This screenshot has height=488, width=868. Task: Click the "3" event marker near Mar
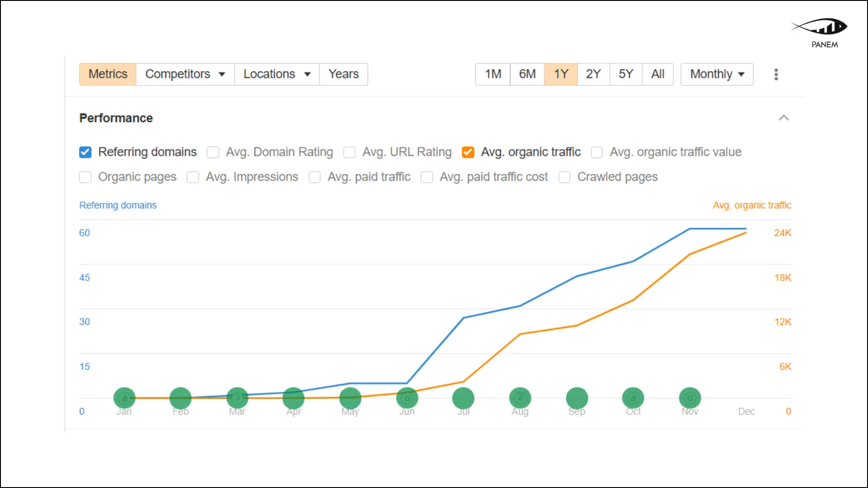point(237,398)
